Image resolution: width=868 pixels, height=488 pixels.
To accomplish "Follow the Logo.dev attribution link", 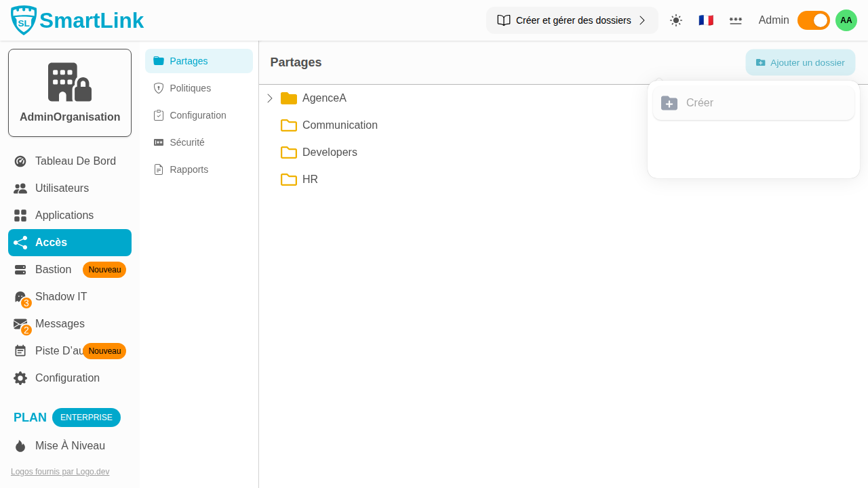I will click(60, 472).
